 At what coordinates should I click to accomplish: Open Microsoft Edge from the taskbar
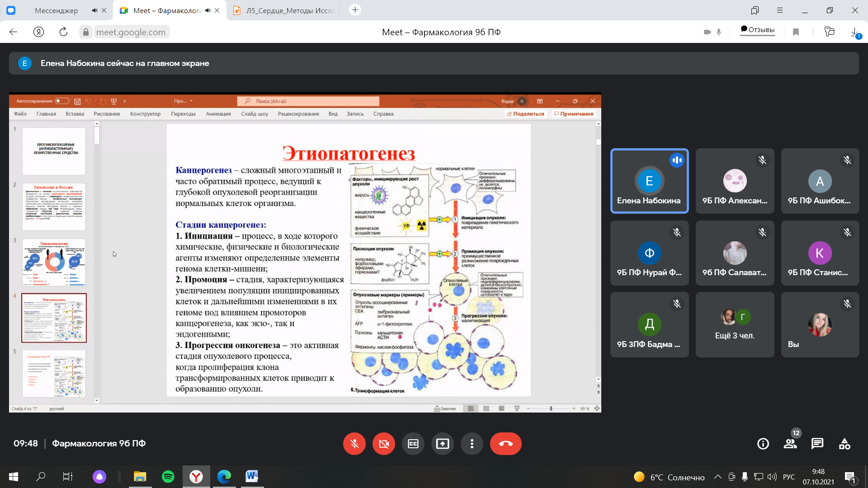[x=224, y=476]
